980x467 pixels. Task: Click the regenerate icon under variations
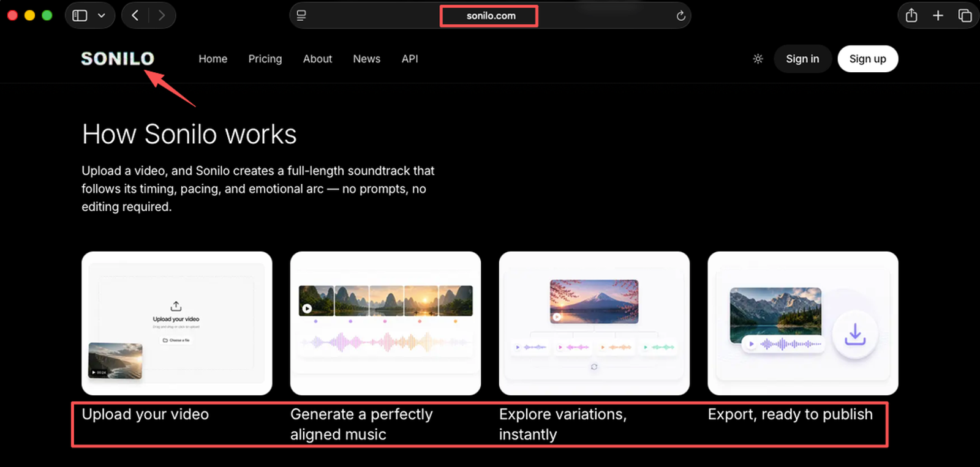[594, 367]
